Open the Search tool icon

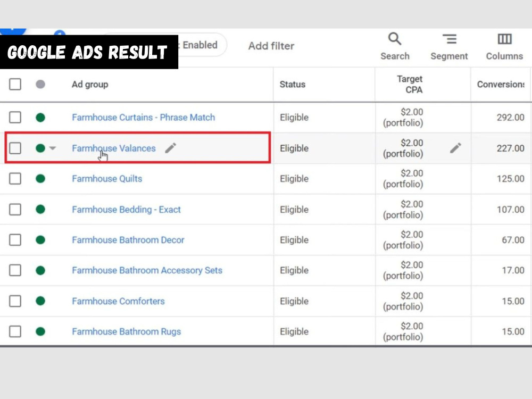(x=395, y=39)
